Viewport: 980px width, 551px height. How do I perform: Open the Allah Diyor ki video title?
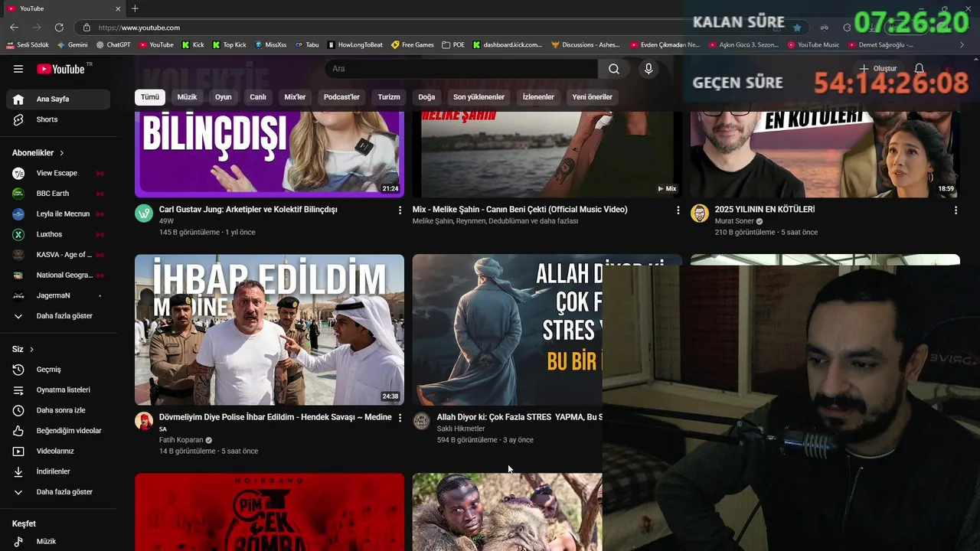coord(519,417)
